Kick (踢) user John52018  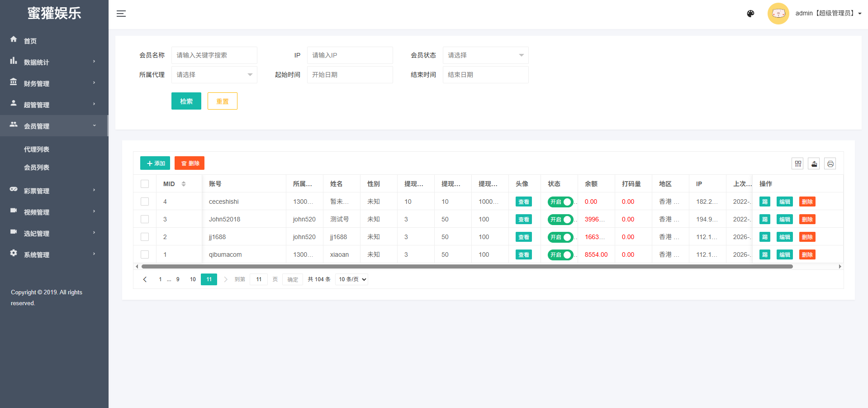tap(765, 219)
